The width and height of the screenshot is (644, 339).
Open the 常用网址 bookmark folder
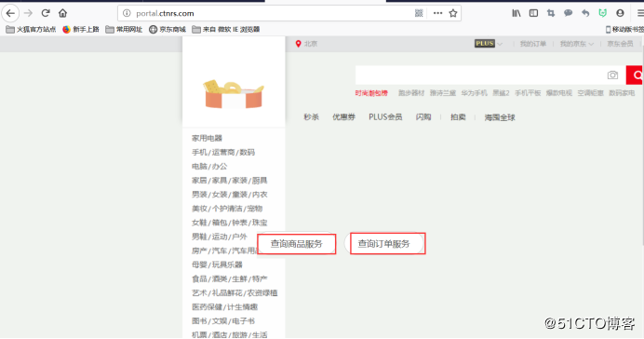(124, 29)
